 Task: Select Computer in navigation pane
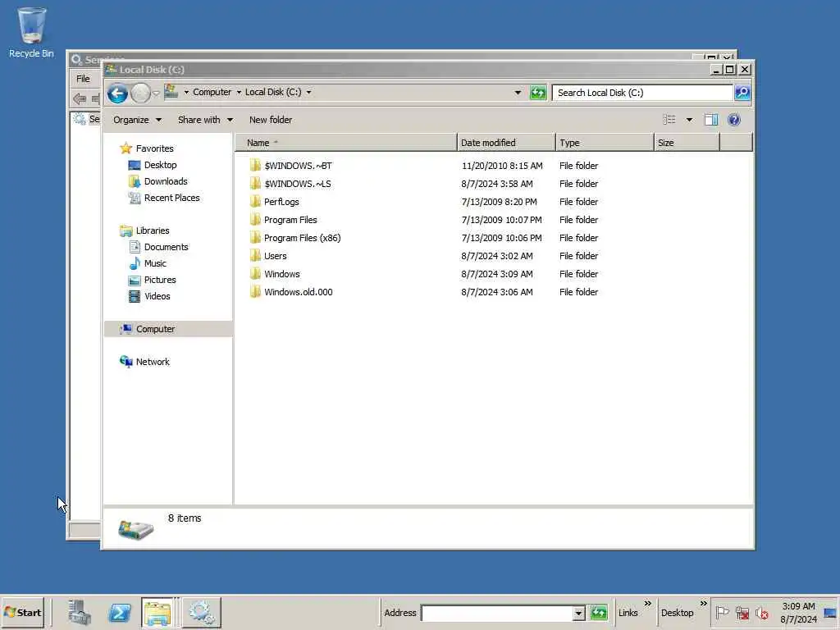pyautogui.click(x=168, y=329)
